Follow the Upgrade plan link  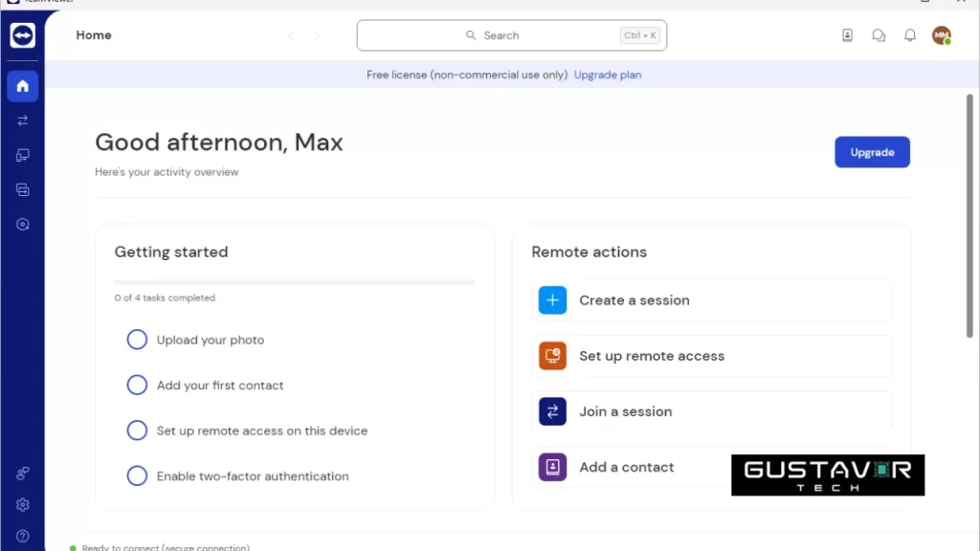point(608,75)
